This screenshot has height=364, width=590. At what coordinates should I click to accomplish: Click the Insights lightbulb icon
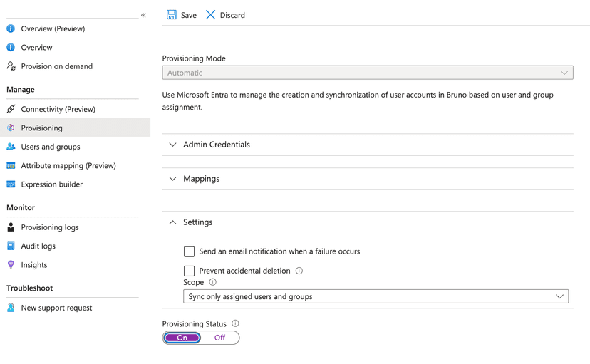[11, 265]
